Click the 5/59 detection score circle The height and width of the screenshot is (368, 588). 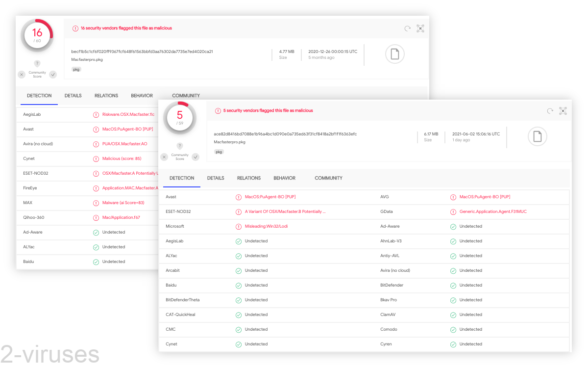[180, 118]
